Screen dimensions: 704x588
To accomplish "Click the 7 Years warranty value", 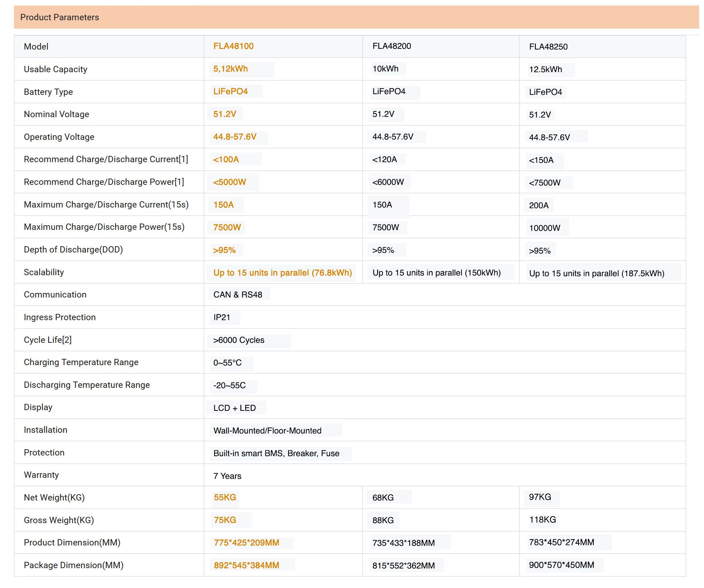I will 227,476.
